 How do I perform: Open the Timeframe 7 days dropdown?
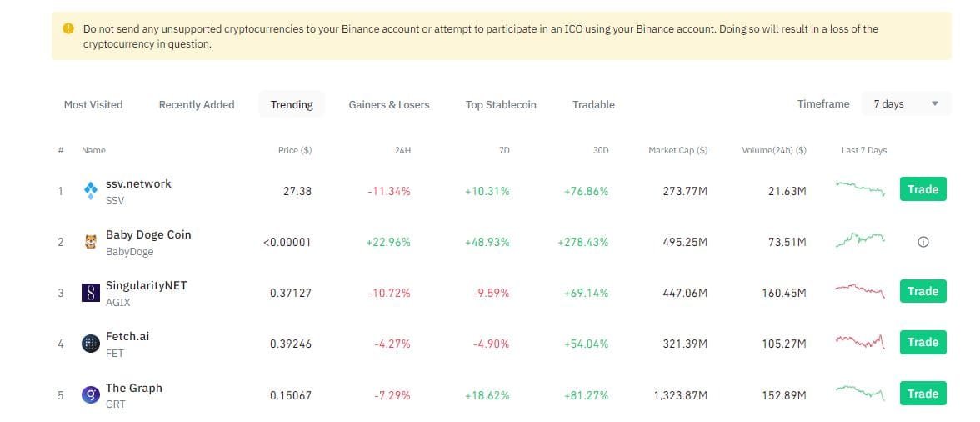click(x=906, y=104)
